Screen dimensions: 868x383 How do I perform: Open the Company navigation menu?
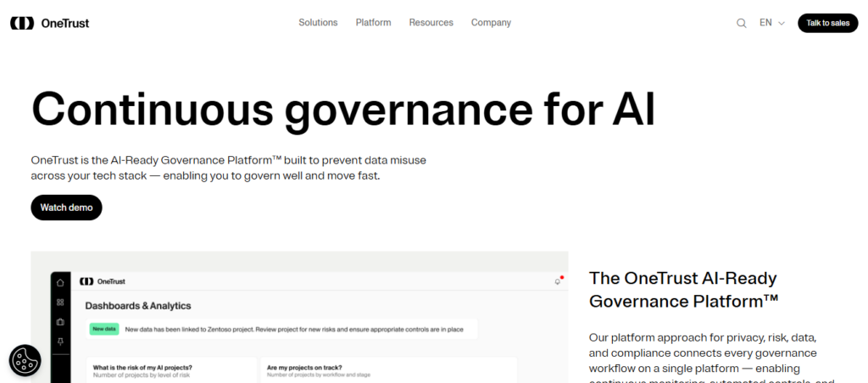491,23
